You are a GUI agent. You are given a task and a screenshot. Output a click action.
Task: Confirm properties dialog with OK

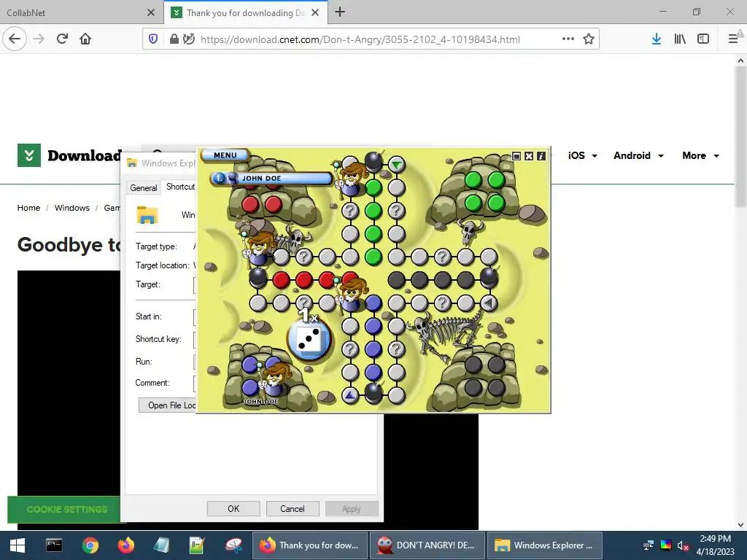233,508
